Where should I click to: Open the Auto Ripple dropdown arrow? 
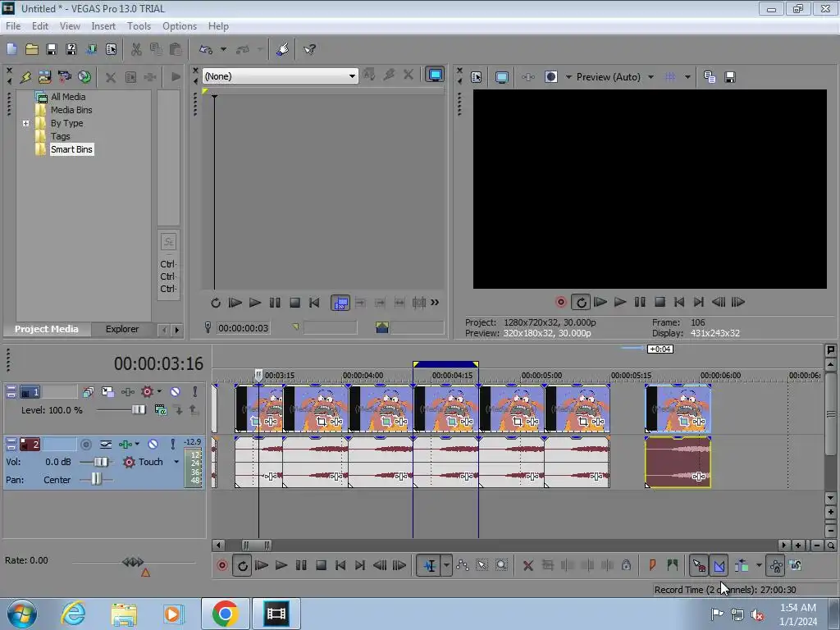[759, 566]
